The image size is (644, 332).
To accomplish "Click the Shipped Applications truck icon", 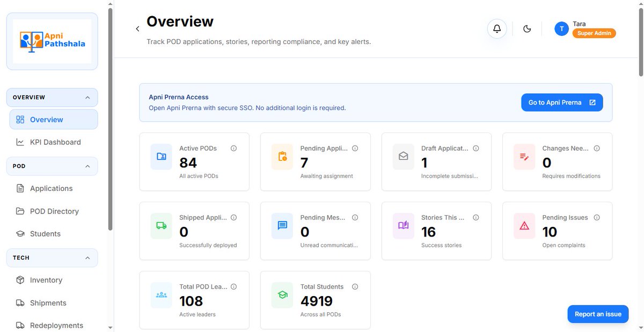I will click(x=161, y=226).
